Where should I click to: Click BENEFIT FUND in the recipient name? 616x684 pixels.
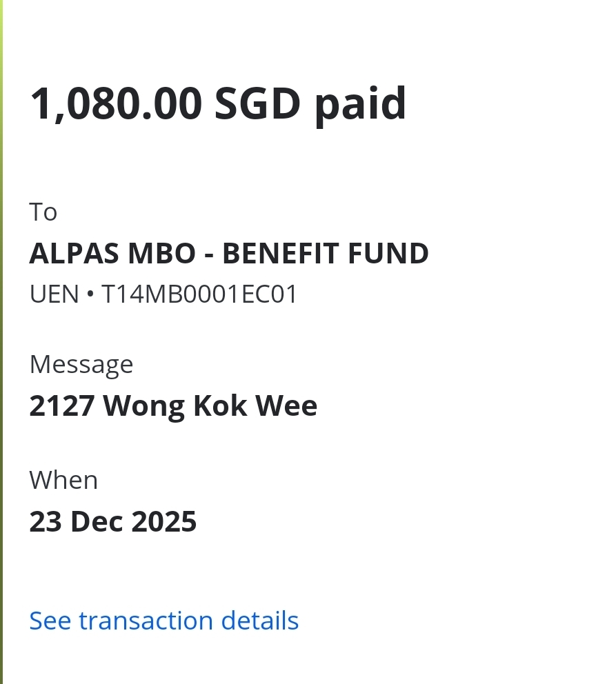[326, 253]
